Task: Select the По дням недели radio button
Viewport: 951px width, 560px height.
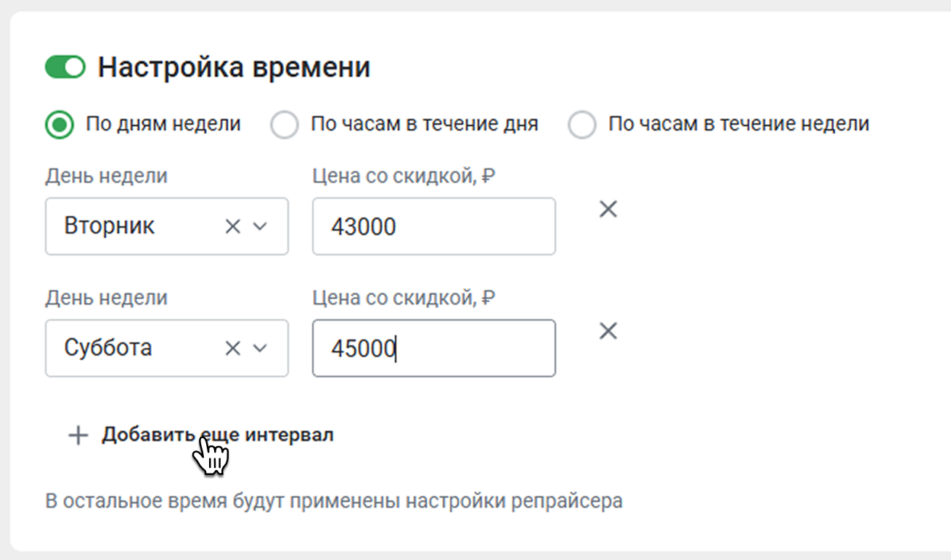Action: tap(60, 125)
